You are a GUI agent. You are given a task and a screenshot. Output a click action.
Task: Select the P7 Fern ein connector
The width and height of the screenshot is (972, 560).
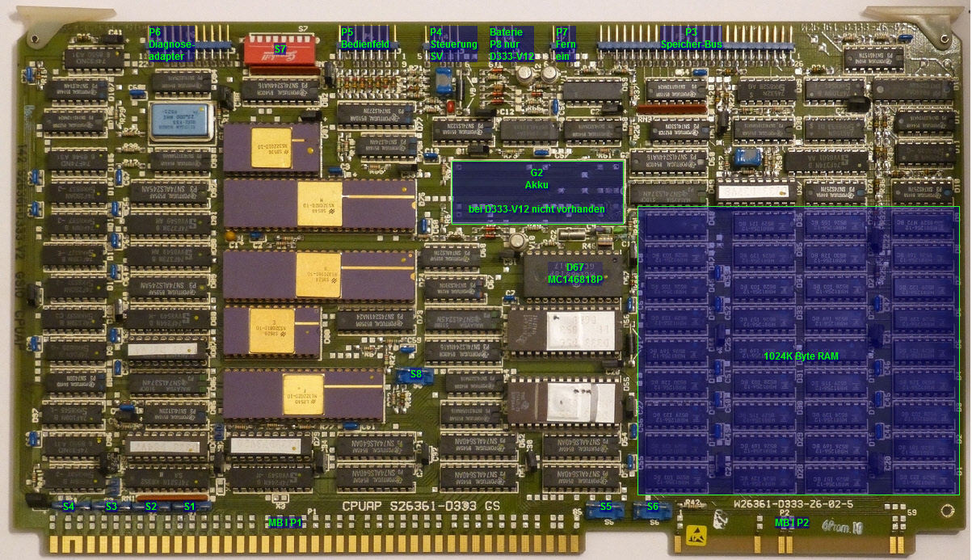pyautogui.click(x=562, y=44)
